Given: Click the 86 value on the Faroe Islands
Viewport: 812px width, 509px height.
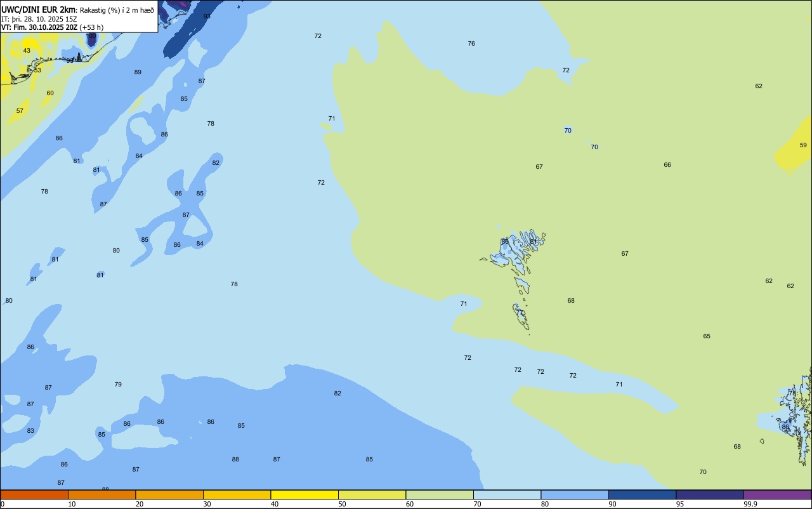Looking at the screenshot, I should tap(505, 241).
